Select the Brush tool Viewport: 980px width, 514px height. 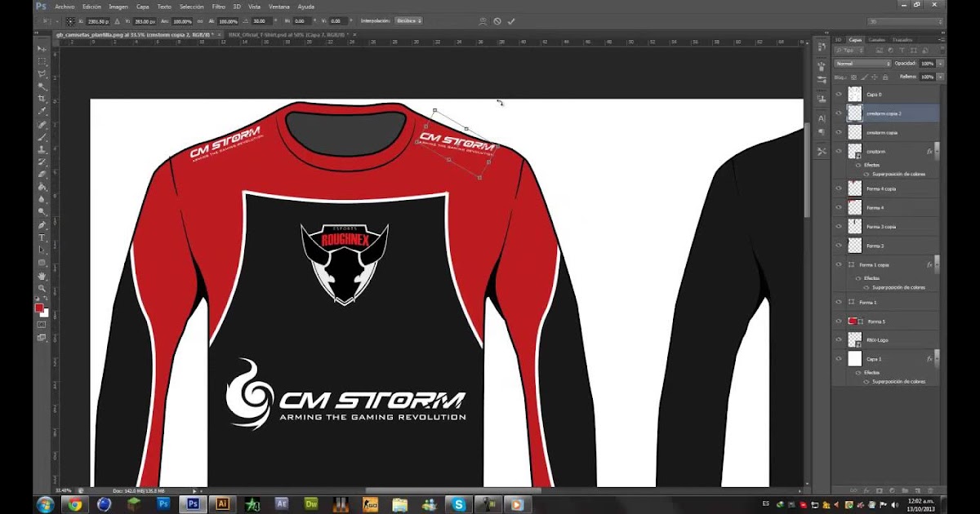point(42,137)
